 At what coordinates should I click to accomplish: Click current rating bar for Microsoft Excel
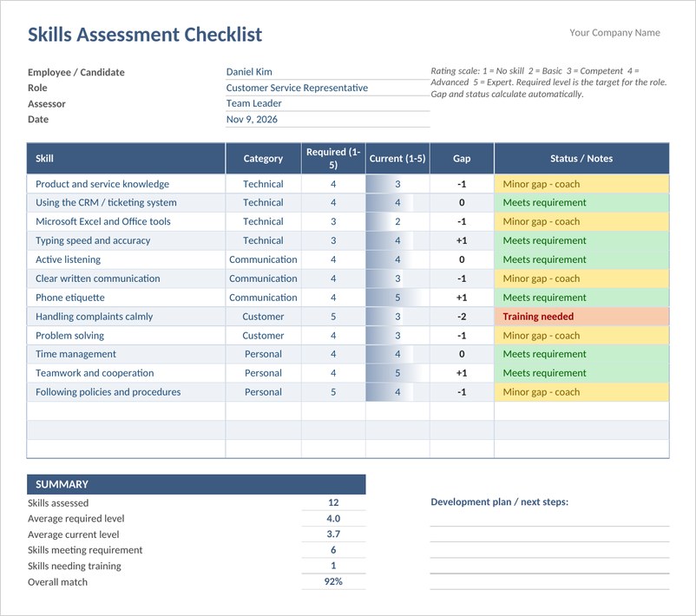pos(397,221)
